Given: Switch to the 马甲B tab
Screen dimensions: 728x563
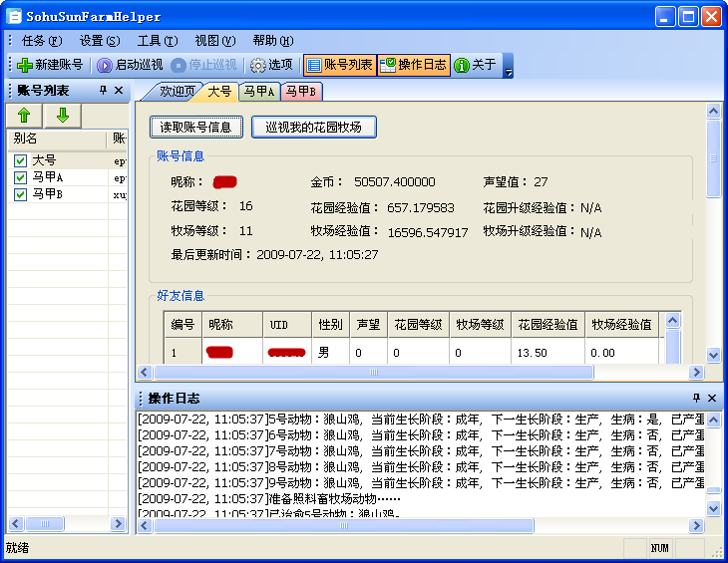Looking at the screenshot, I should tap(301, 92).
